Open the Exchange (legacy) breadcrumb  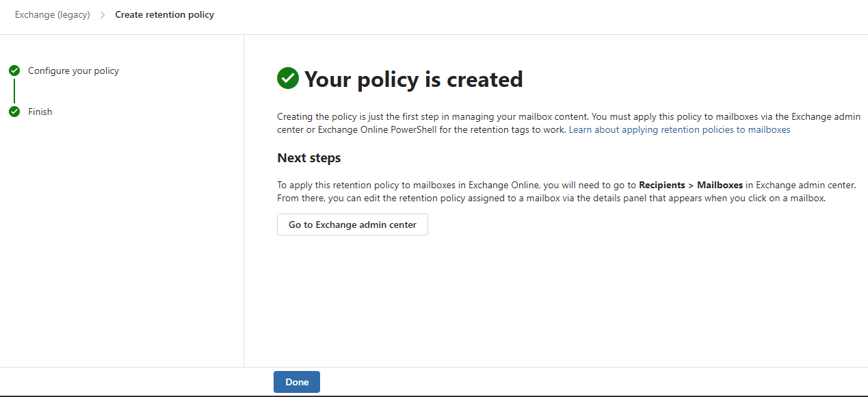tap(53, 14)
